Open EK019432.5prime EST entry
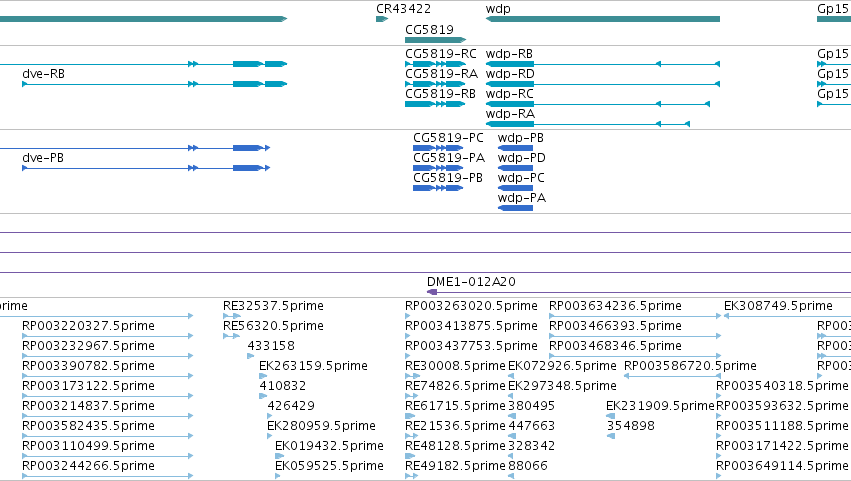The height and width of the screenshot is (481, 851). coord(329,446)
